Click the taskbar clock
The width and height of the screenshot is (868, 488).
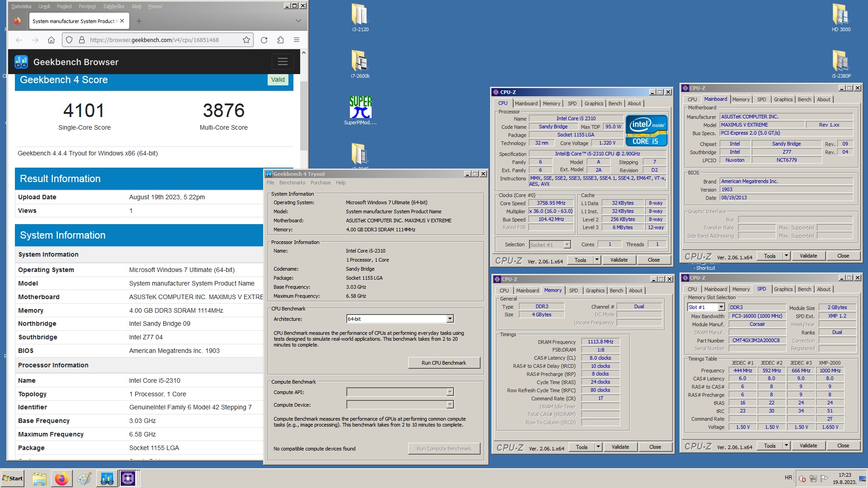[844, 479]
